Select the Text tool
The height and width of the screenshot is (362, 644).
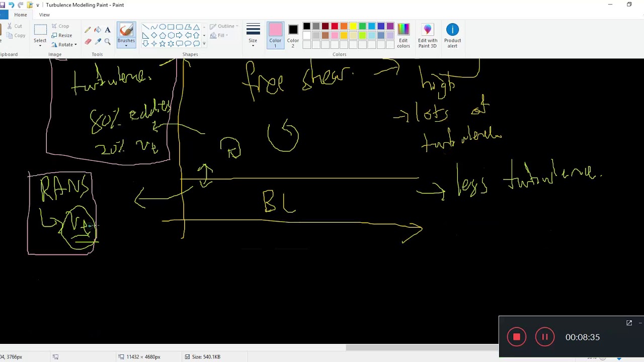click(x=108, y=30)
